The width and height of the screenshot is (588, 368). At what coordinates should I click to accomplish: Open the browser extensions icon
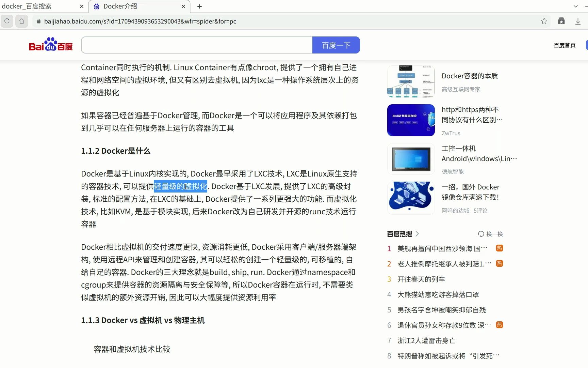tap(561, 21)
